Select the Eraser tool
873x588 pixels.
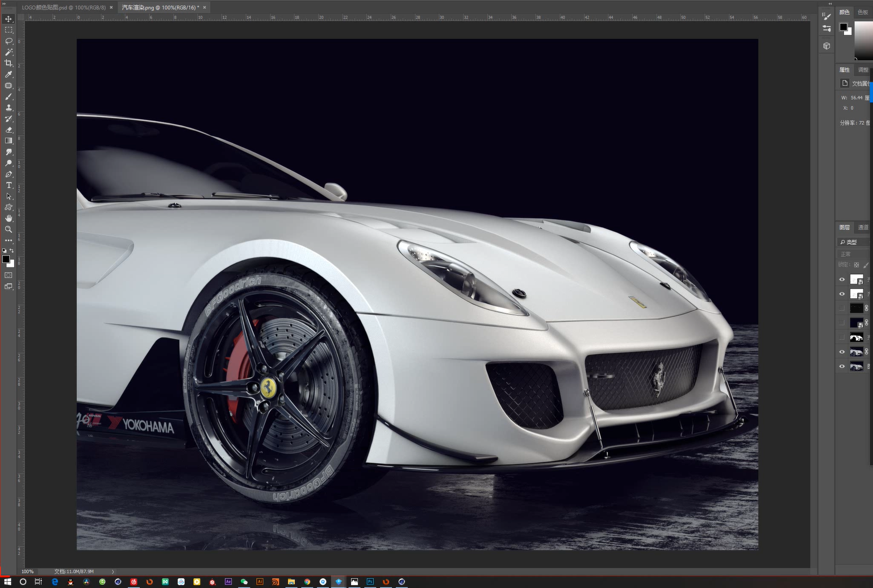[x=9, y=130]
